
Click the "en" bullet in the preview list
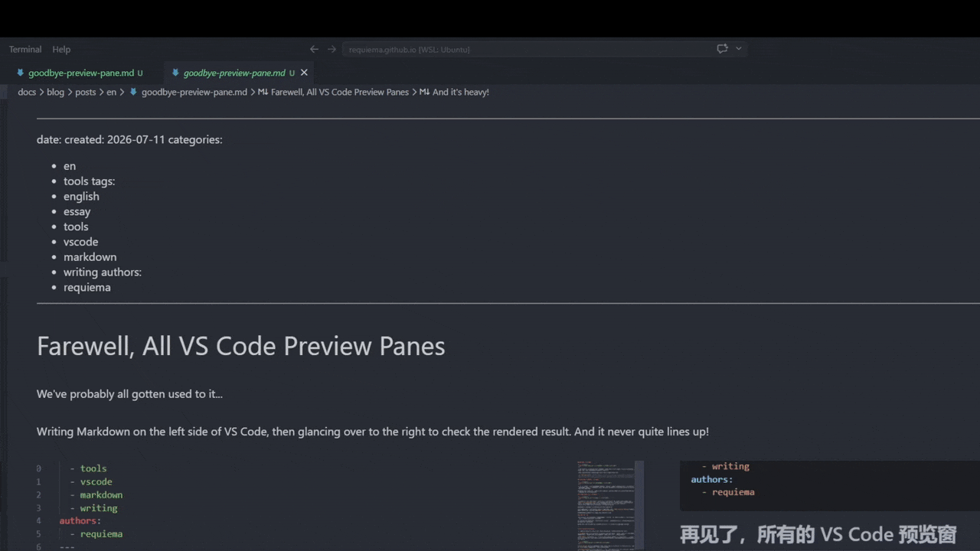coord(70,166)
